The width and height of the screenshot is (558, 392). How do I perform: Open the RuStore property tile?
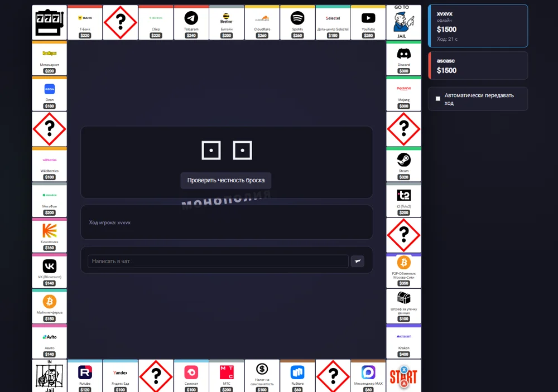[x=297, y=376]
